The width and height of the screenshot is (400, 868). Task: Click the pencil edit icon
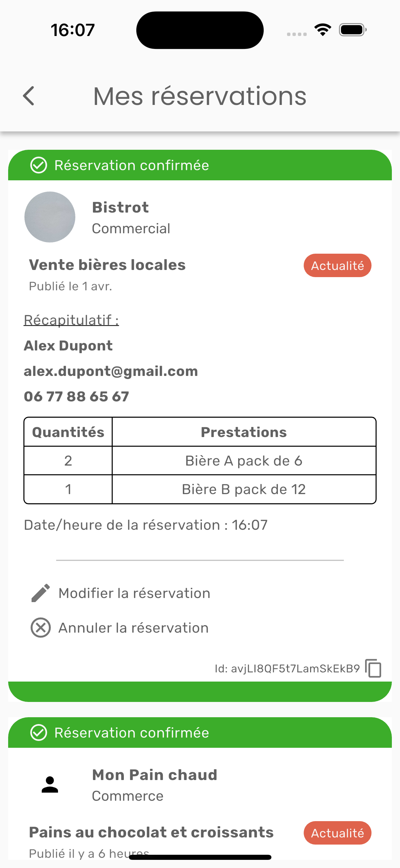41,593
